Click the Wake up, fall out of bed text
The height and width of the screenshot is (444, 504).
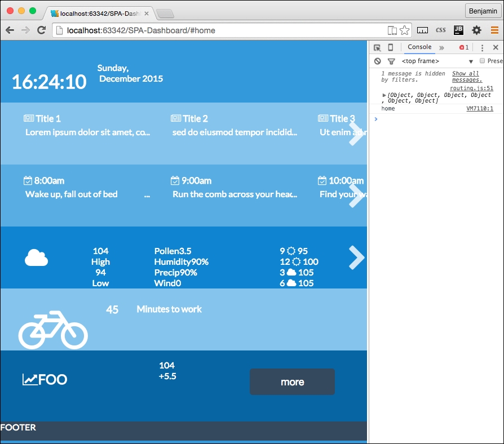[72, 194]
